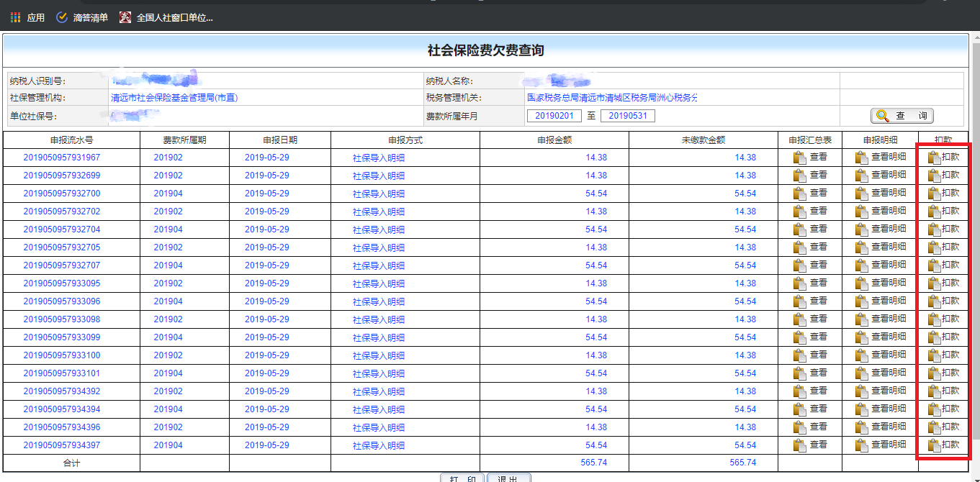Click 扣款 icon for row 2019050957934397
This screenshot has height=482, width=980.
point(935,445)
